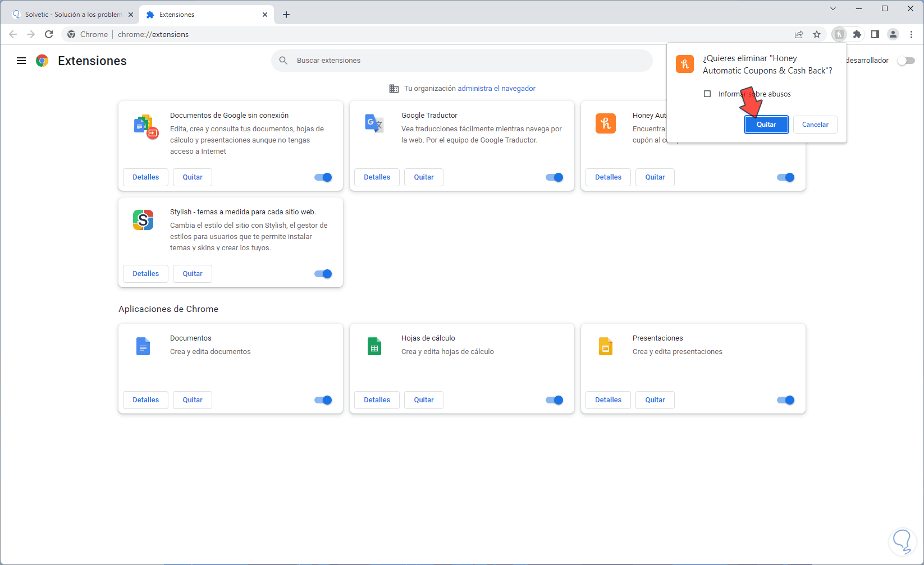Bookmark this page with the star
924x565 pixels.
[817, 34]
